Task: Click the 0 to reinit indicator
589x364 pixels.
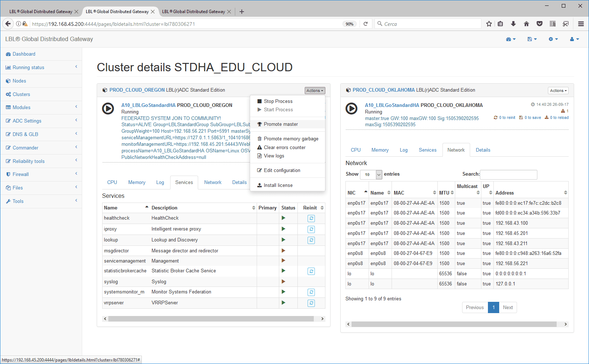Action: point(505,117)
